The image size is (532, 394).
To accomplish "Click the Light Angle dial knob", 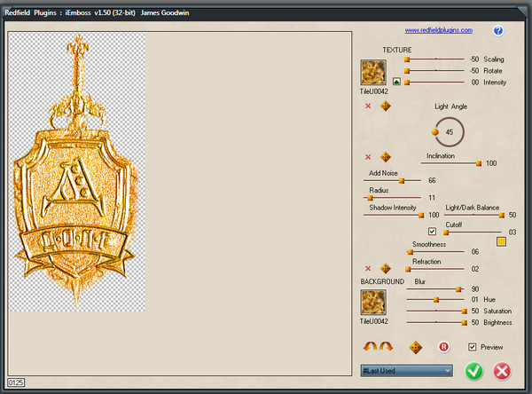I will 435,132.
